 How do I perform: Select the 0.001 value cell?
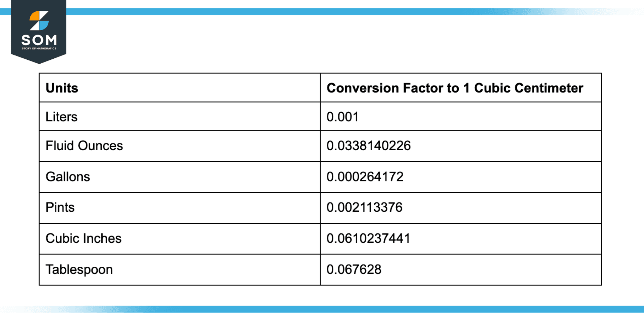tap(342, 117)
